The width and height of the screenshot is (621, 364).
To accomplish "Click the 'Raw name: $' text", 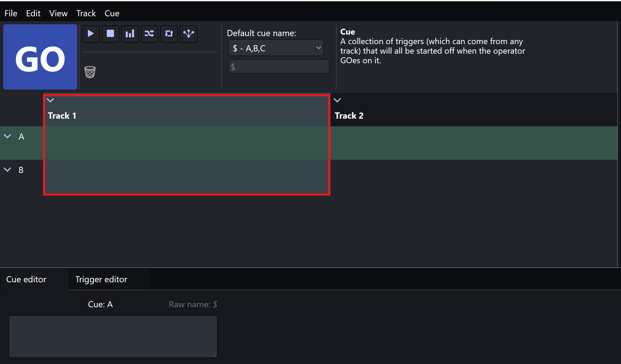I will tap(193, 305).
